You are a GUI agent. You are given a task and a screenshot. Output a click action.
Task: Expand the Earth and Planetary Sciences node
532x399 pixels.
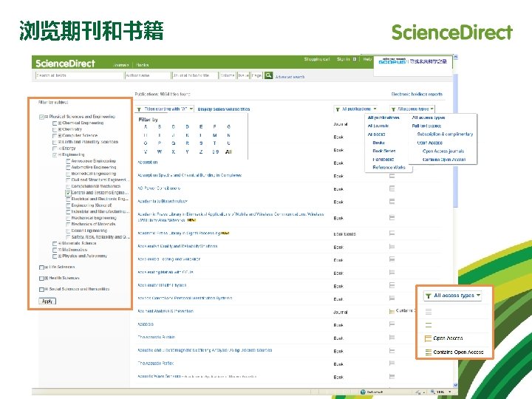[x=60, y=142]
